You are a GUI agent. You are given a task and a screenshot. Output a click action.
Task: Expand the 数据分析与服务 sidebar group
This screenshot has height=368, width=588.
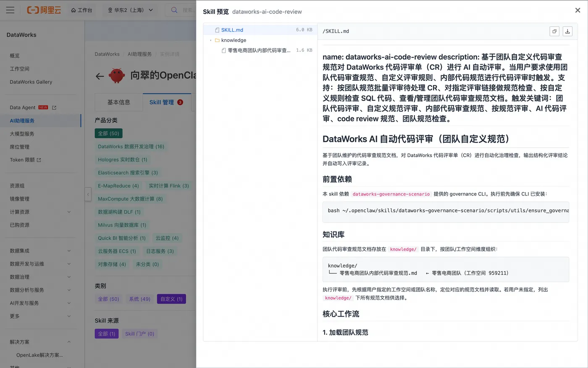click(x=69, y=290)
